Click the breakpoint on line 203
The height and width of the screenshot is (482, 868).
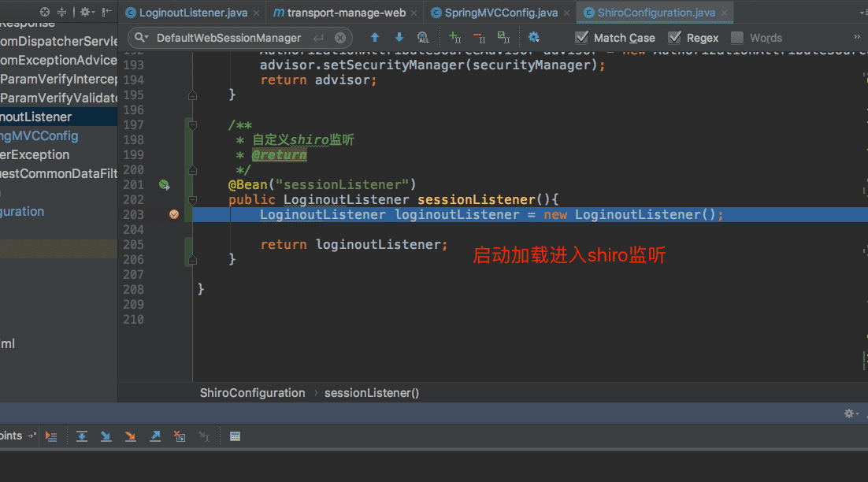[x=173, y=213]
